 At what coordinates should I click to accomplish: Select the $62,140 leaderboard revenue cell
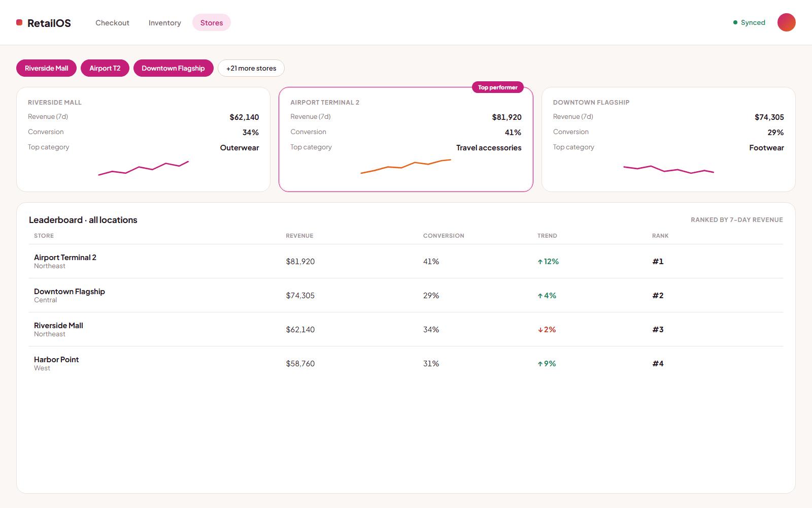pos(300,330)
